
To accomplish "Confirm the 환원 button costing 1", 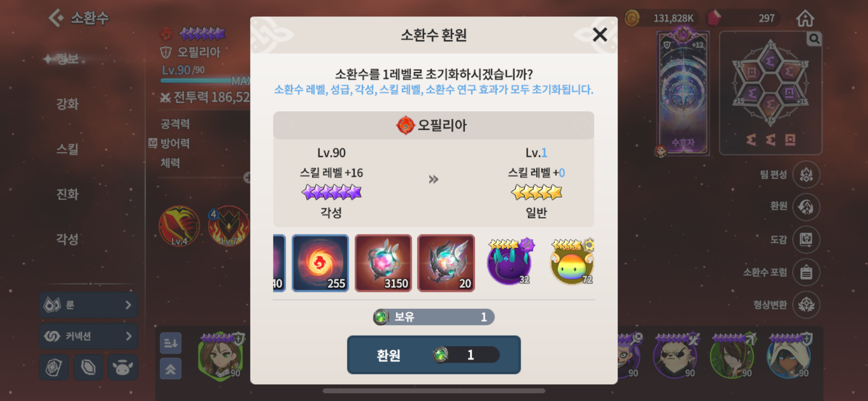I will (434, 355).
